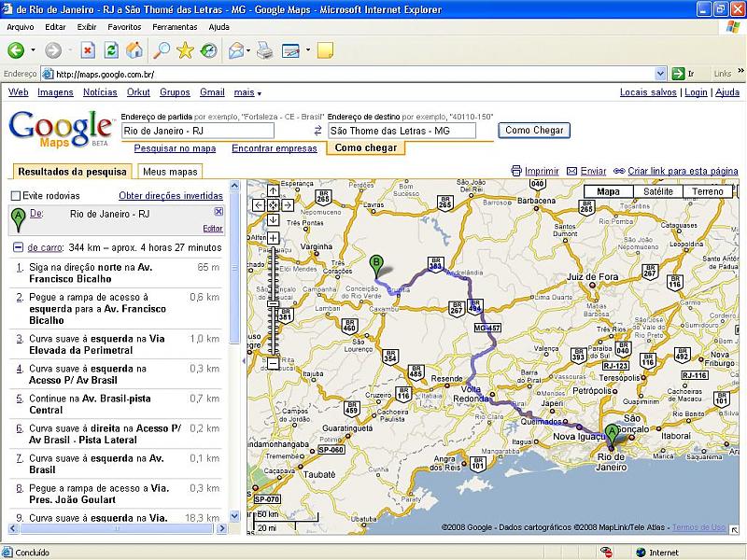Zoom in with the plus button
The height and width of the screenshot is (560, 747).
point(273,238)
